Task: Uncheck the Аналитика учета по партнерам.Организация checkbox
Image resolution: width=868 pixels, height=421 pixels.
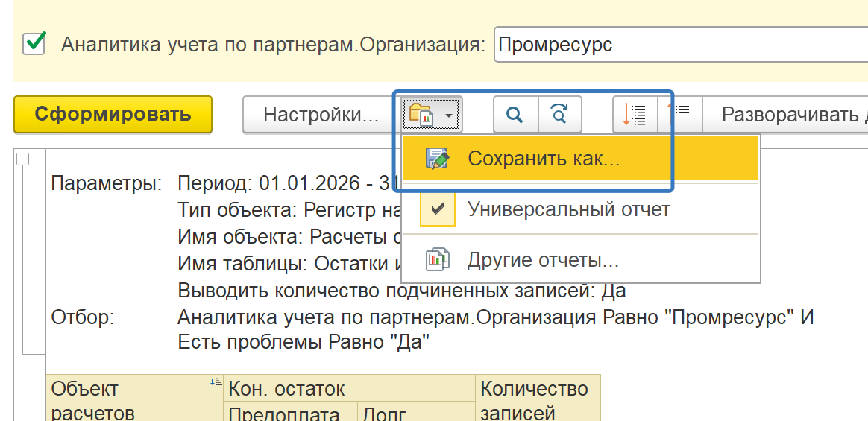Action: coord(34,44)
